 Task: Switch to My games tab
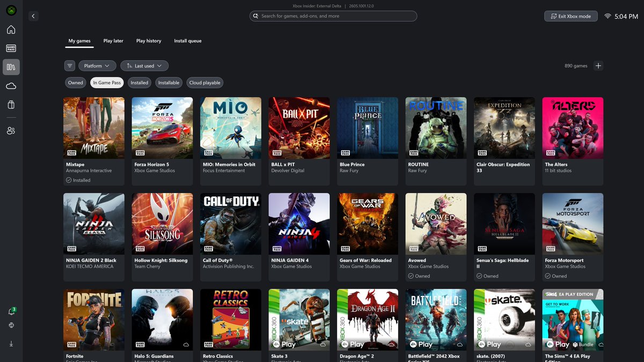(79, 41)
